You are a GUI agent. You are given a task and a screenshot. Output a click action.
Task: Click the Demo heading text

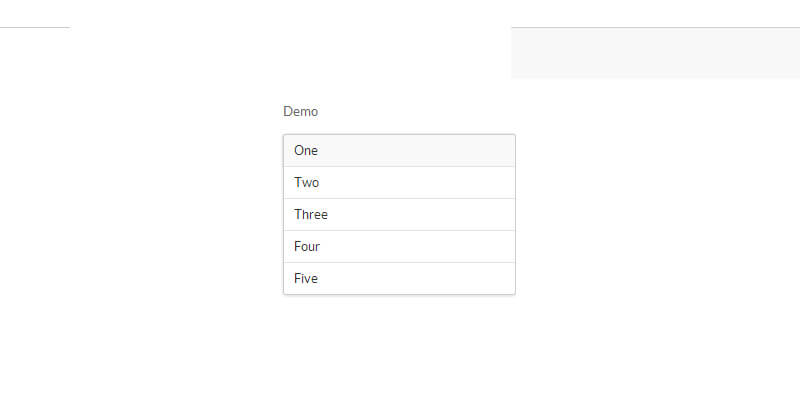click(x=300, y=111)
